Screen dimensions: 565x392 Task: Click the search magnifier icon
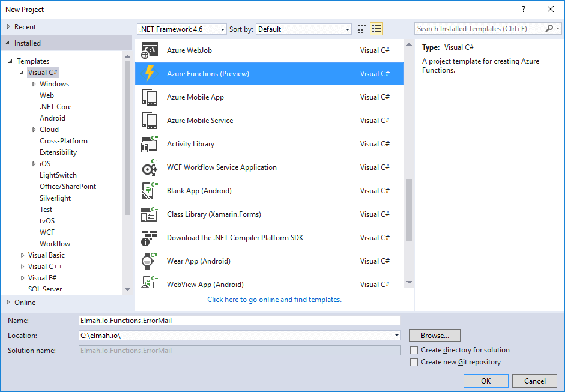point(549,28)
